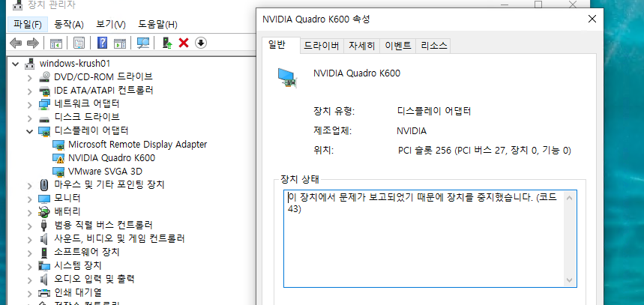Open the Properties toolbar icon

[x=79, y=43]
